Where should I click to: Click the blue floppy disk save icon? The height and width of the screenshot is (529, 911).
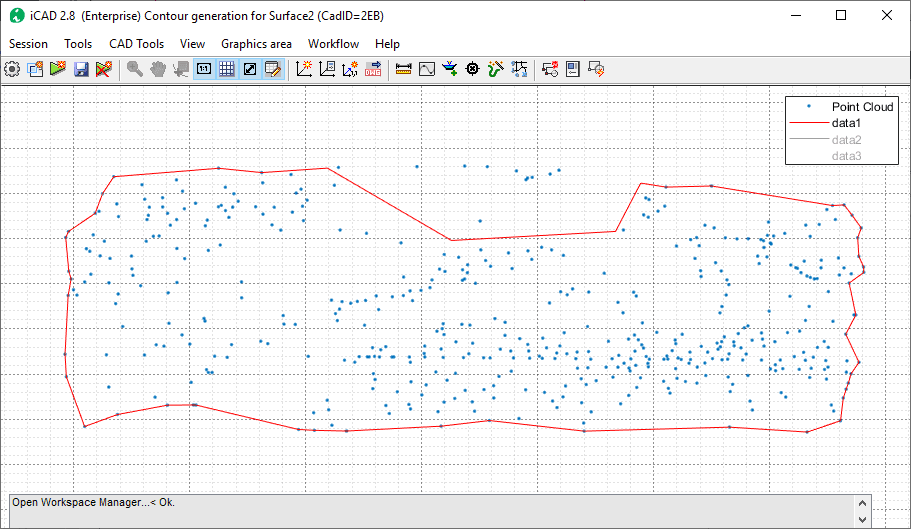(x=81, y=69)
